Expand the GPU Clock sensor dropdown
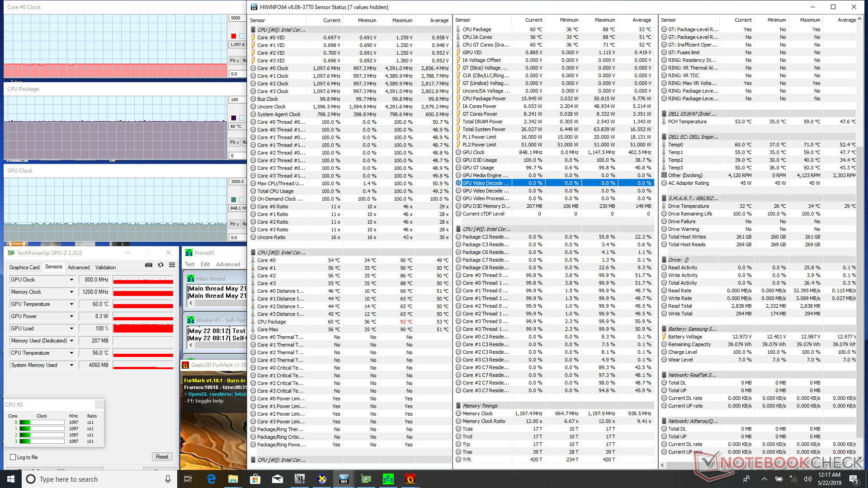The image size is (868, 488). (x=71, y=280)
